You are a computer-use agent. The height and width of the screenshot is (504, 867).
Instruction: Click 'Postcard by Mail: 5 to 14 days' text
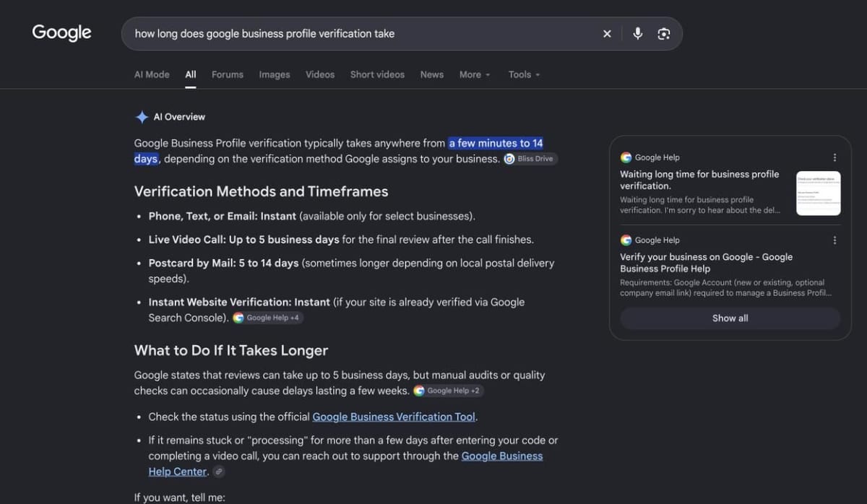(223, 263)
